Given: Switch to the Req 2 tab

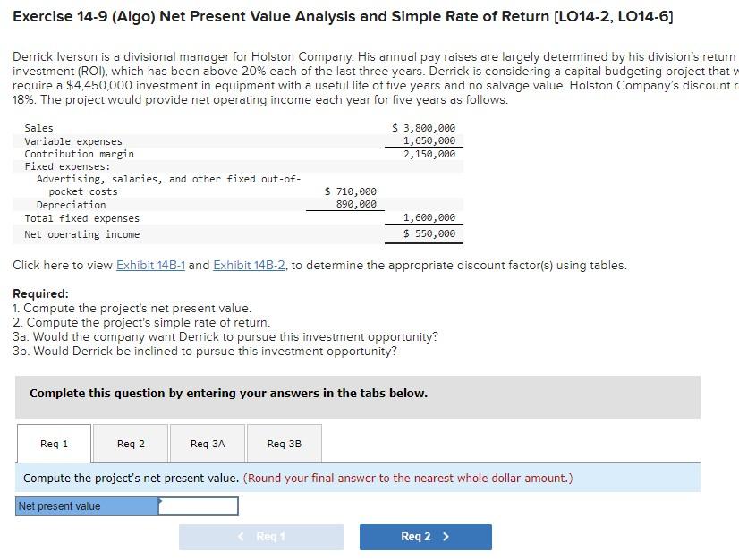Looking at the screenshot, I should tap(129, 443).
